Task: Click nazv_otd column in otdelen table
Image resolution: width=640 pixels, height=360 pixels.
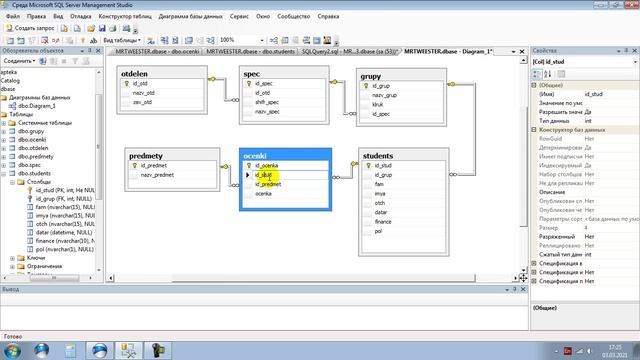Action: point(144,93)
